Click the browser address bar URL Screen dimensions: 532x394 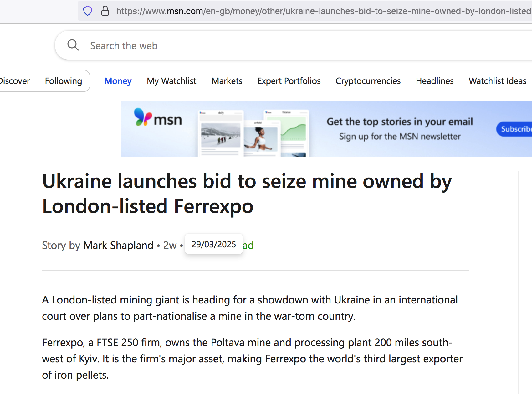click(324, 11)
